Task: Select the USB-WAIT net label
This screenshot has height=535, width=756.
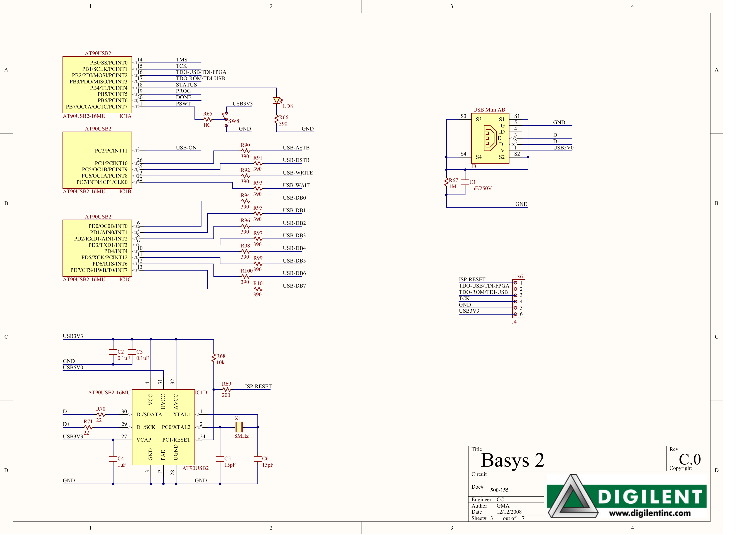Action: pos(296,185)
